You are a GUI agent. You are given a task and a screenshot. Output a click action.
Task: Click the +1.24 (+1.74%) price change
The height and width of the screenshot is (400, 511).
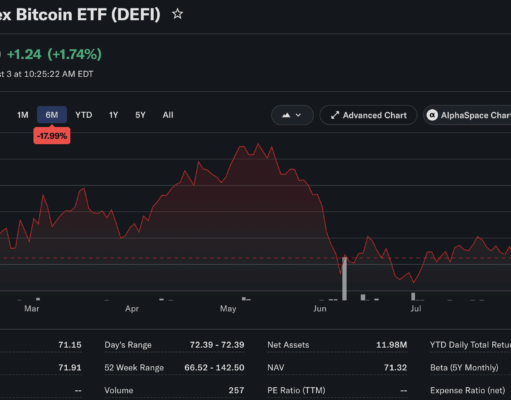click(x=54, y=54)
